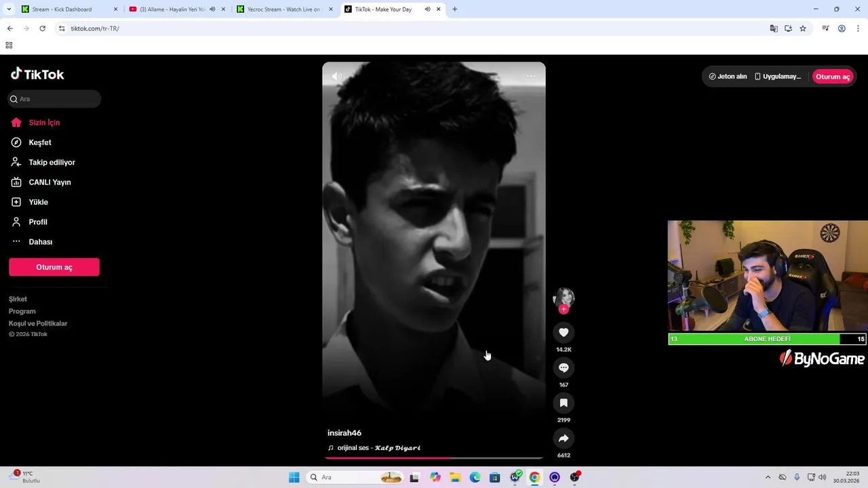Open the Program footer link

point(22,311)
